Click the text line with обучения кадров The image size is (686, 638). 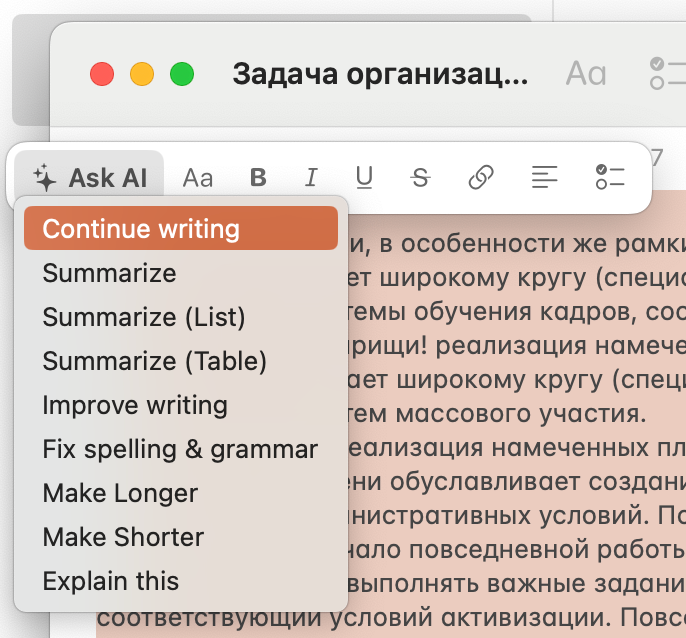pos(515,312)
